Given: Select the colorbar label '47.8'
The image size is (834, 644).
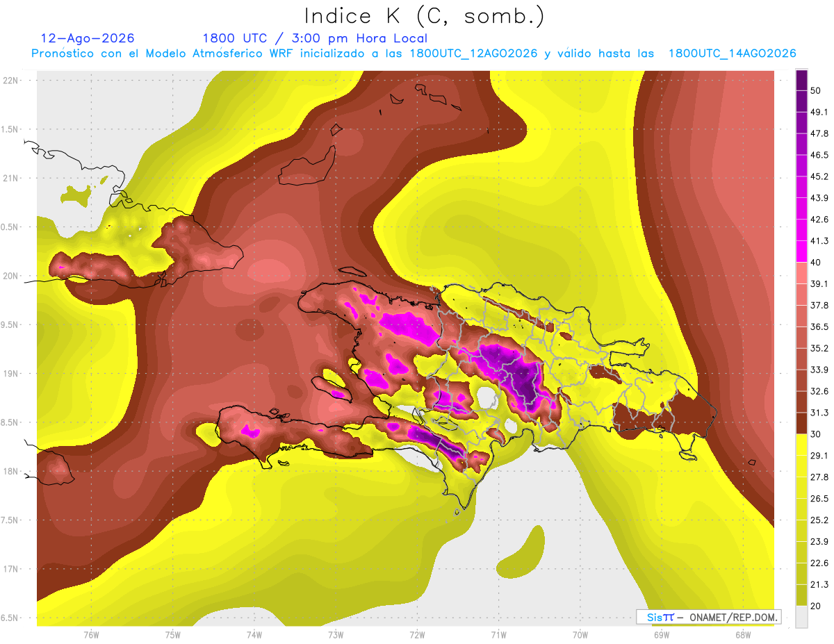Looking at the screenshot, I should pyautogui.click(x=819, y=133).
